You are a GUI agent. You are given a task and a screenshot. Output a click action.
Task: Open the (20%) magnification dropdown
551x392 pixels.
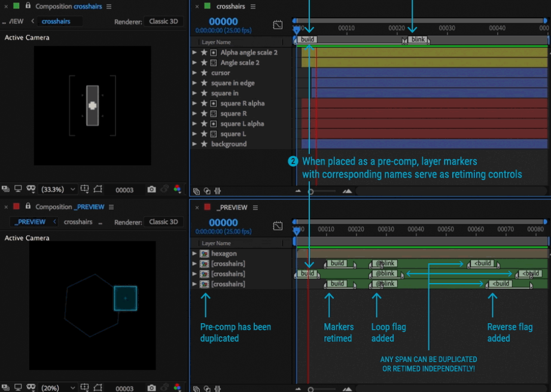pyautogui.click(x=58, y=387)
